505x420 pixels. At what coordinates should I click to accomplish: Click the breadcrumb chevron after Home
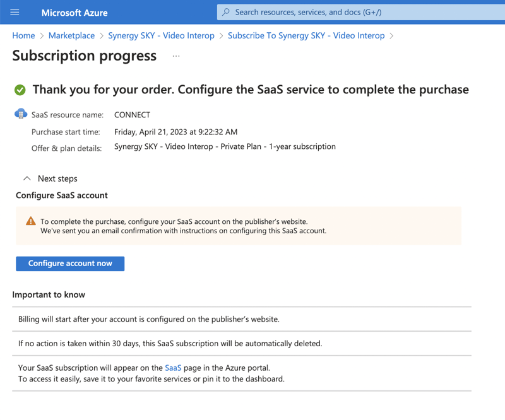coord(42,36)
